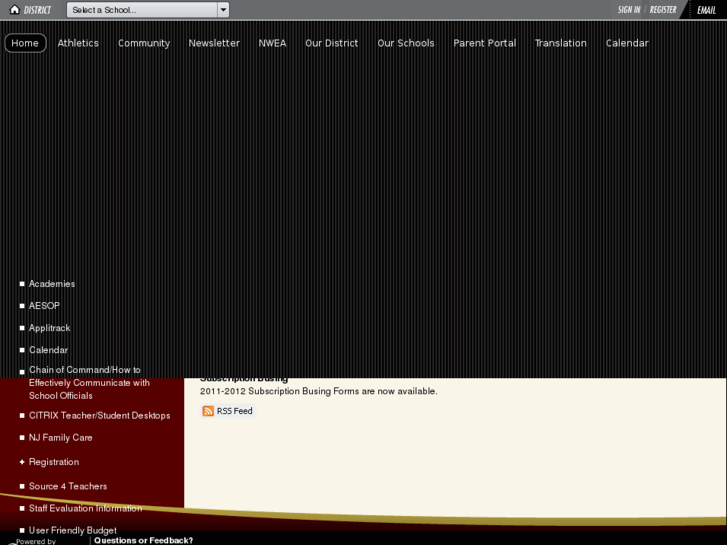The width and height of the screenshot is (727, 545).
Task: Click the Academies sidebar link
Action: pos(52,284)
